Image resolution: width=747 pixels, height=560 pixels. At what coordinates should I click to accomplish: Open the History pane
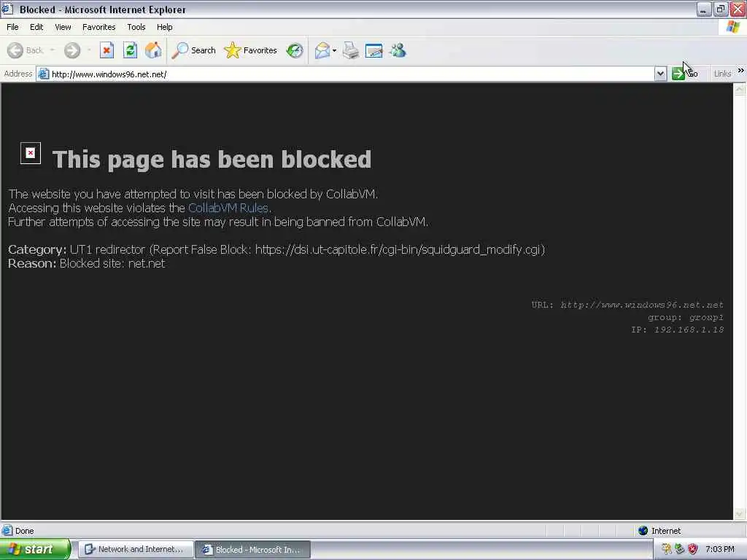tap(295, 50)
